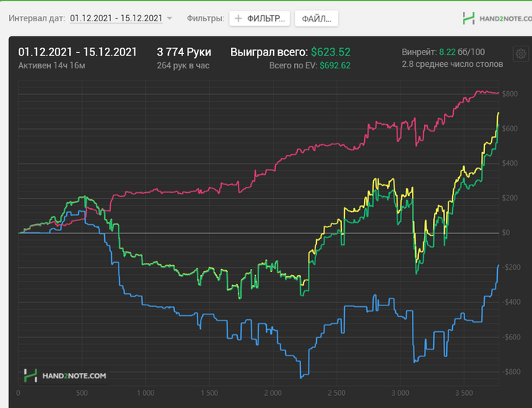This screenshot has width=532, height=408.
Task: Click the Hand2Note logo in the top-right corner
Action: tap(497, 18)
